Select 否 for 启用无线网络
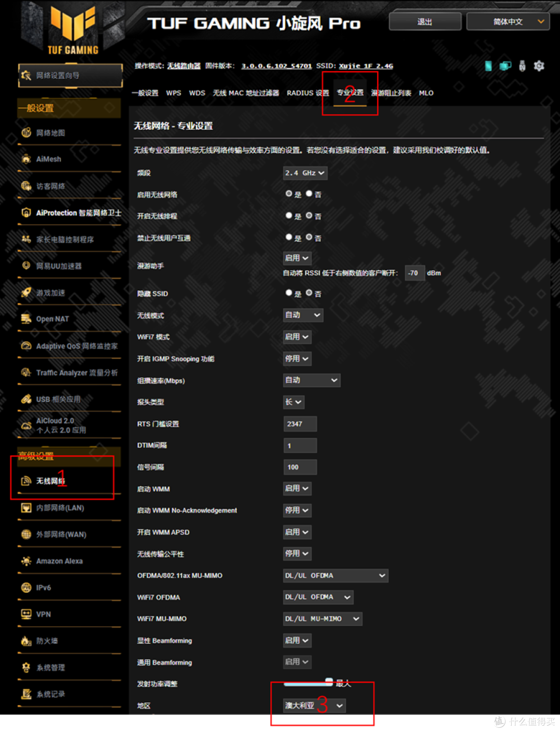The width and height of the screenshot is (560, 733). tap(309, 193)
